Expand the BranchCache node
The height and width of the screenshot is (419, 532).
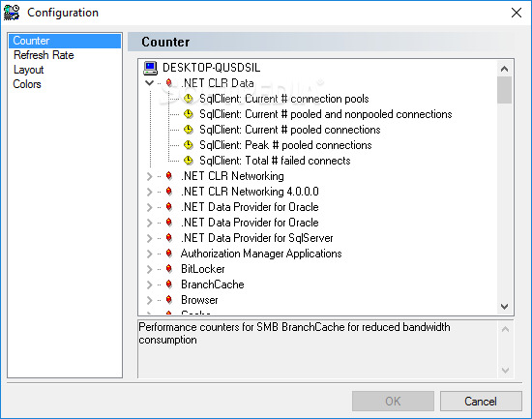(x=149, y=284)
